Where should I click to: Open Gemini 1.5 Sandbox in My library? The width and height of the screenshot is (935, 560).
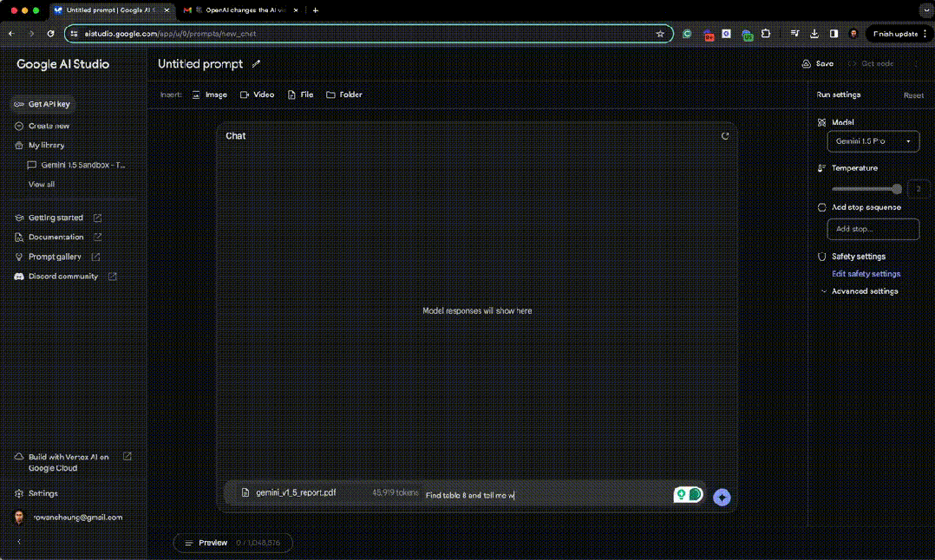click(82, 165)
